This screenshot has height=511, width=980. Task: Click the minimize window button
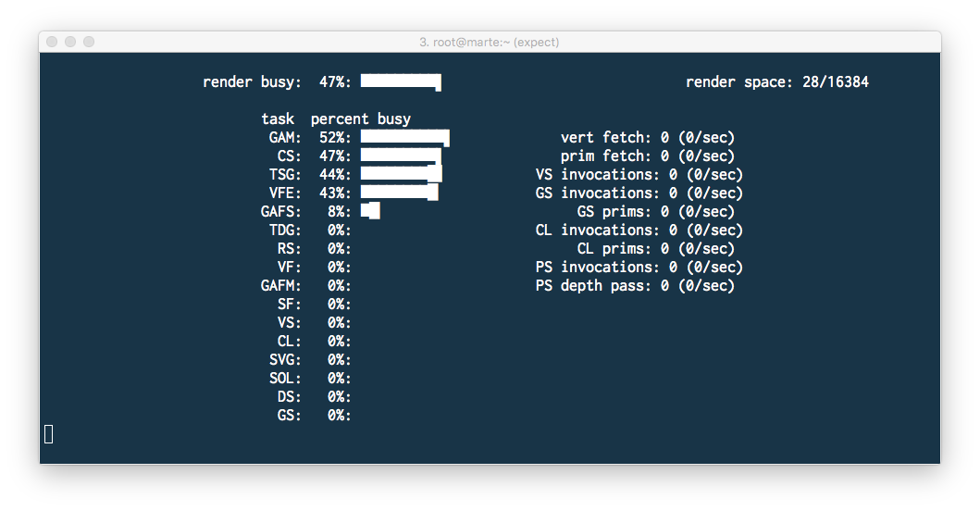(x=70, y=42)
